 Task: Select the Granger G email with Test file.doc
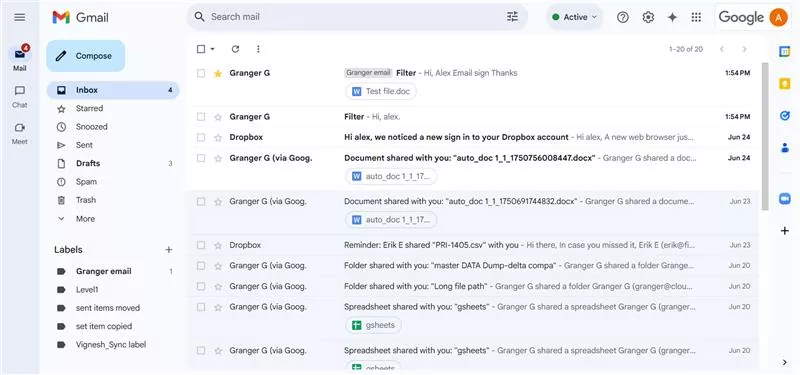201,73
